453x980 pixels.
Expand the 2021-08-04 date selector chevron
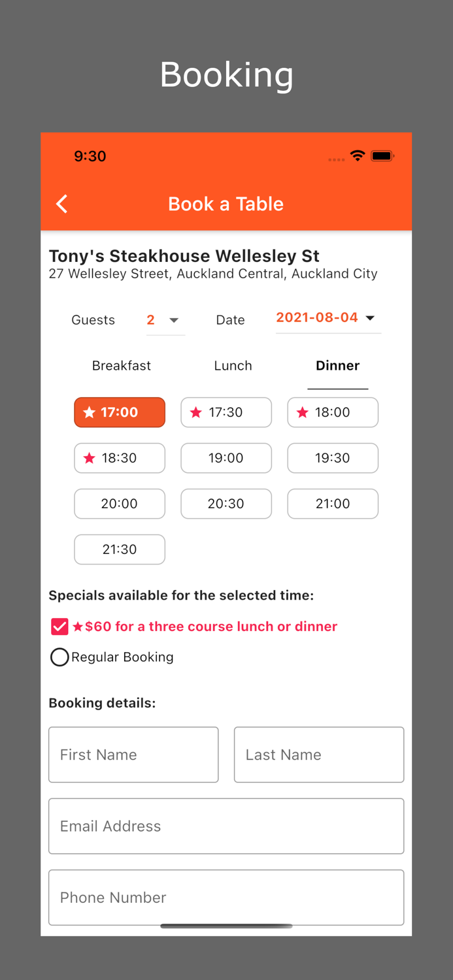pos(370,318)
